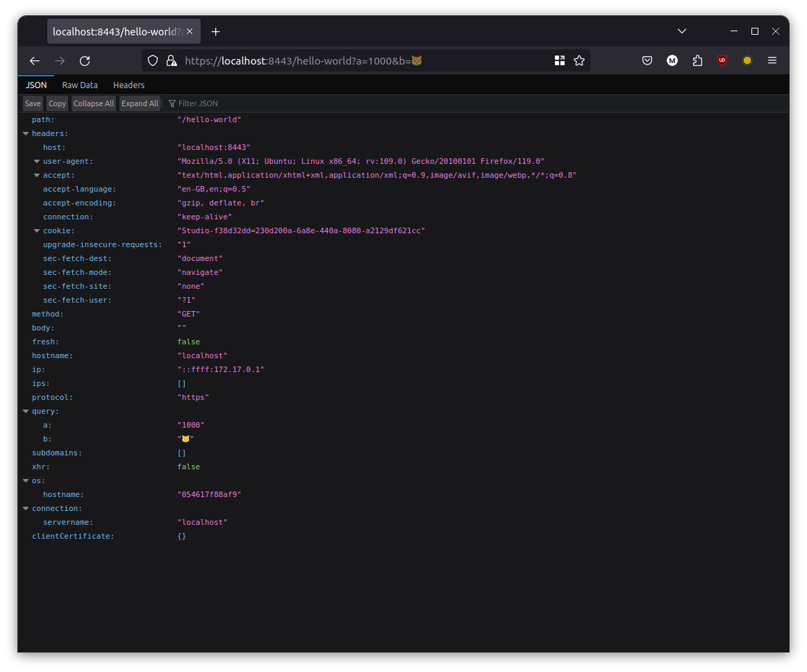Click the theme sun icon

pos(747,61)
